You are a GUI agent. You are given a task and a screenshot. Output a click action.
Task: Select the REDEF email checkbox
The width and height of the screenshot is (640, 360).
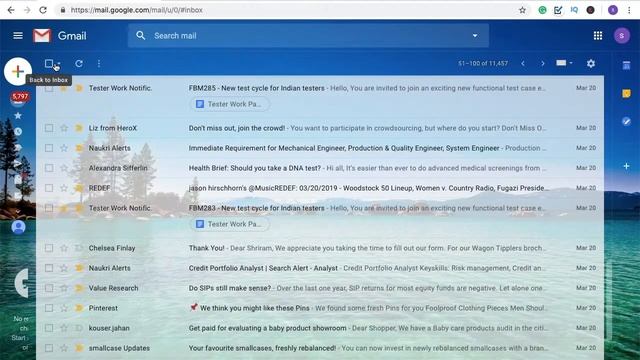point(49,188)
